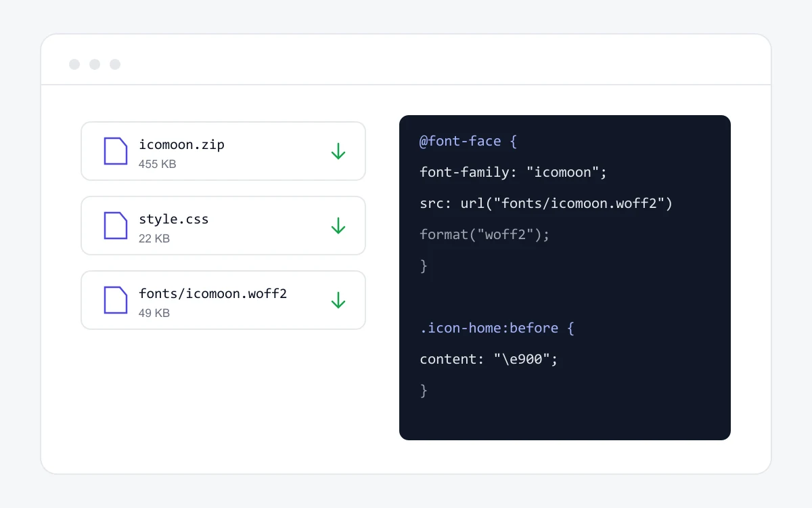Click the third gray window control dot
812x508 pixels.
tap(115, 64)
